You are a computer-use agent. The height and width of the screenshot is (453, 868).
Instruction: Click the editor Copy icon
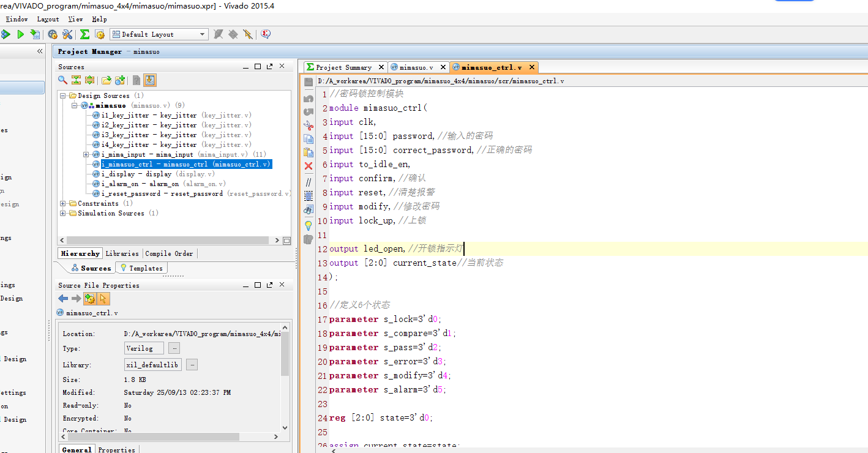309,139
